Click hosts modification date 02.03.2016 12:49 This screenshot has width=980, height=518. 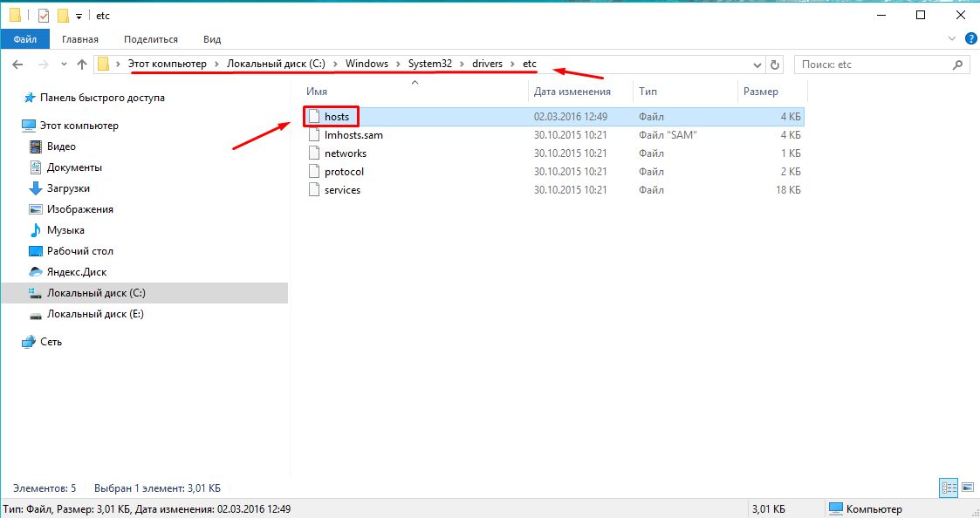coord(571,117)
